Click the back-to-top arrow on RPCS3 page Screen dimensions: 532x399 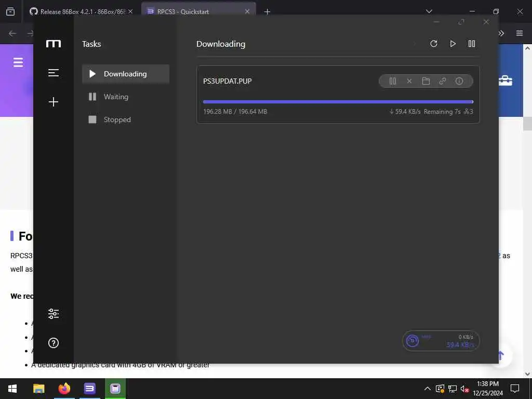[x=501, y=355]
